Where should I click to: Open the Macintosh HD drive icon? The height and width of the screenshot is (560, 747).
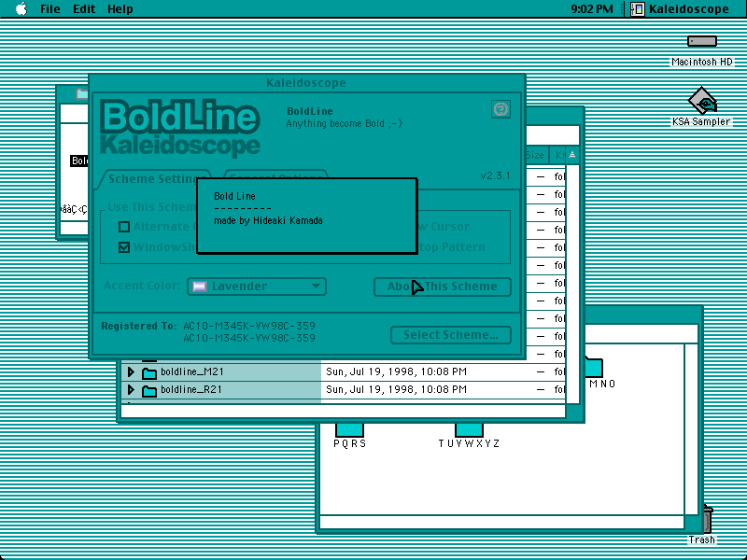(x=702, y=42)
